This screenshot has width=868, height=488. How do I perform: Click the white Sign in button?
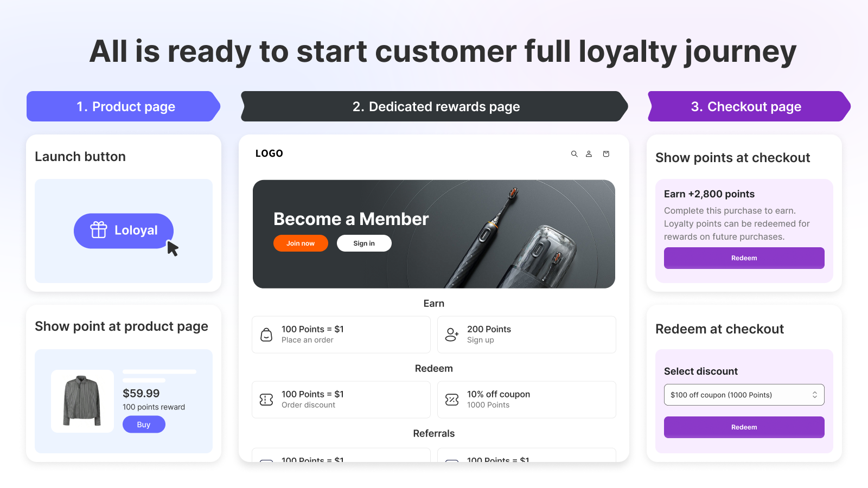tap(364, 243)
